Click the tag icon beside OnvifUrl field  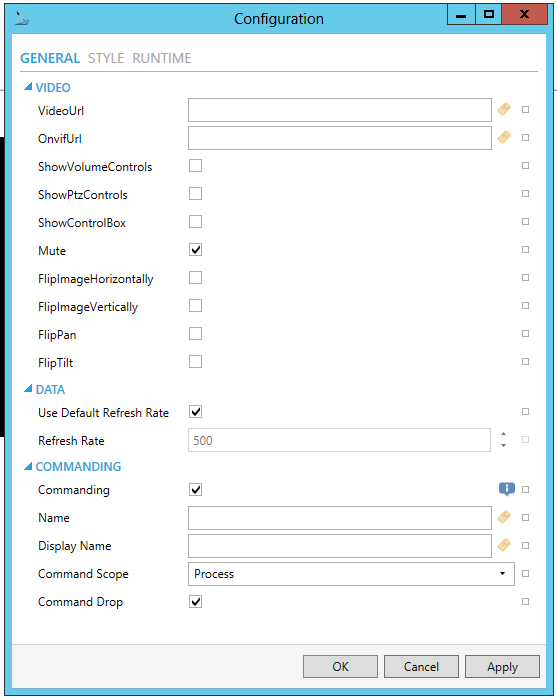point(504,138)
